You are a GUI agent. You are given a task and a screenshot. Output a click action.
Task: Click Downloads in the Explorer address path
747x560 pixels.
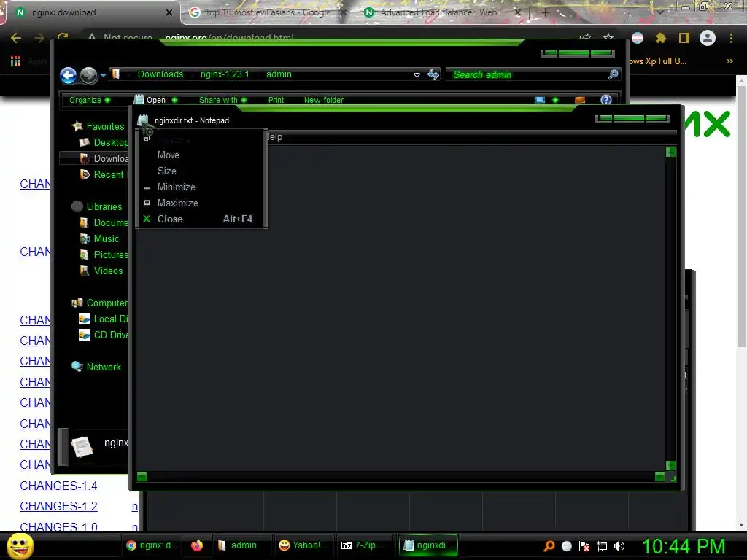160,74
